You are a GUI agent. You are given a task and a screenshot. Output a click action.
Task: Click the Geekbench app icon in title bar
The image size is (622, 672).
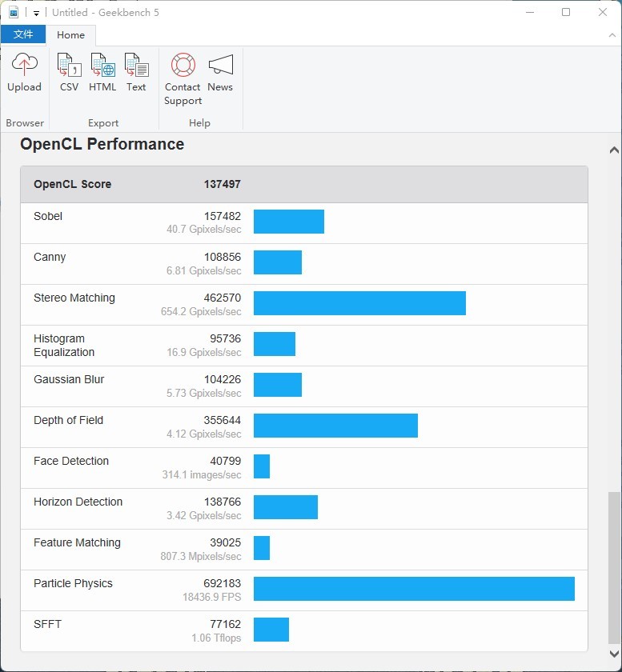point(14,12)
